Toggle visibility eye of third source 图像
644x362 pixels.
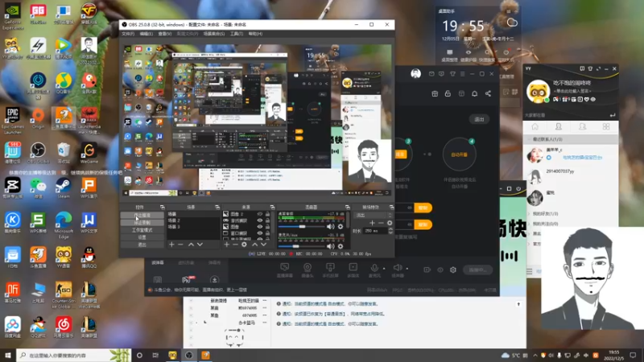pyautogui.click(x=259, y=227)
